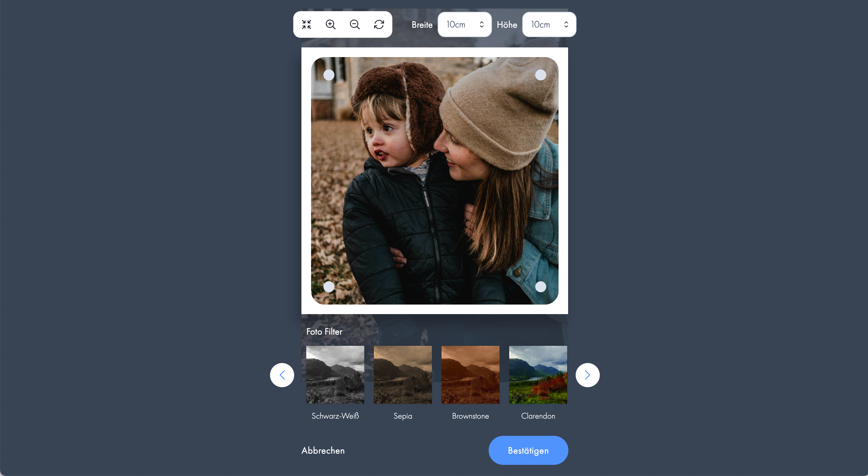Click the rotate/refresh arrows icon
The height and width of the screenshot is (476, 868).
(x=379, y=24)
